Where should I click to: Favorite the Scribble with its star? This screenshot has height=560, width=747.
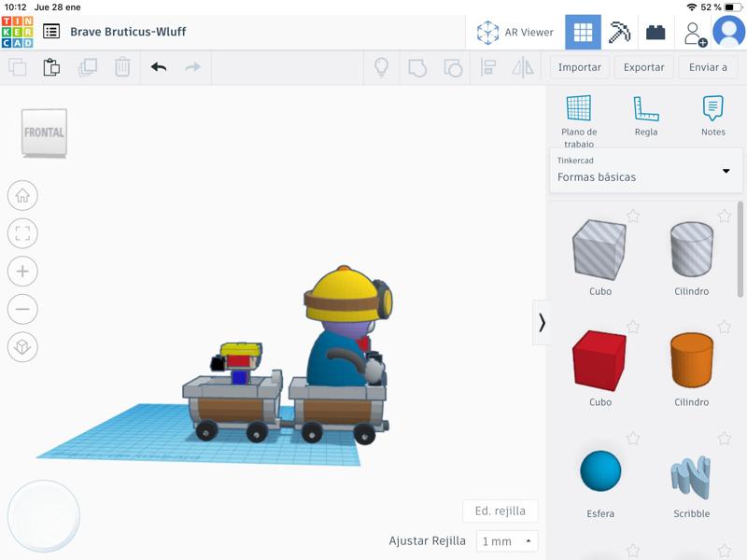(725, 438)
